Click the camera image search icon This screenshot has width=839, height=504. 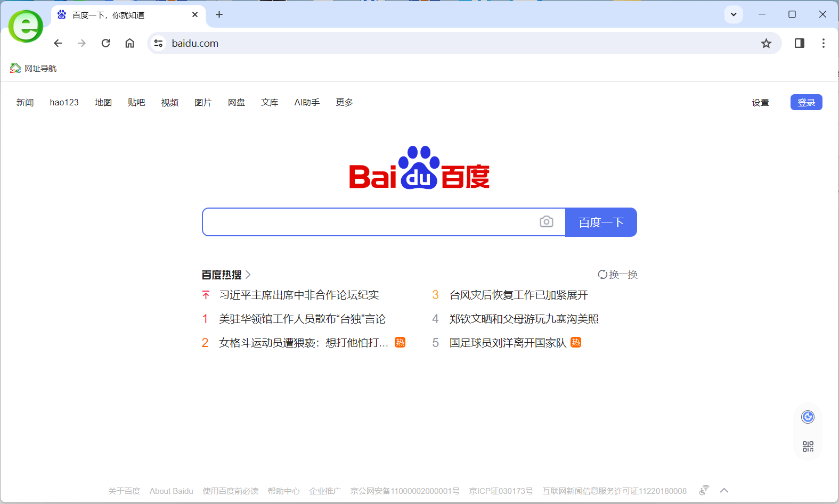coord(547,221)
